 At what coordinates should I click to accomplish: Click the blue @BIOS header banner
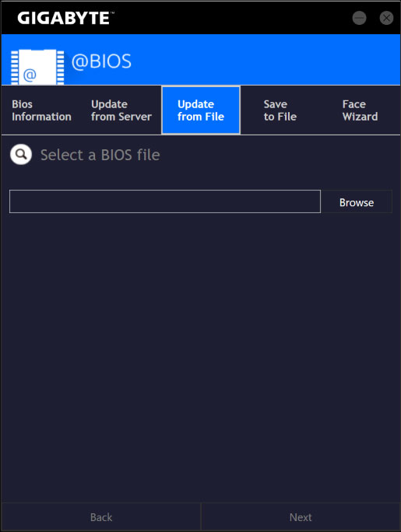[201, 60]
